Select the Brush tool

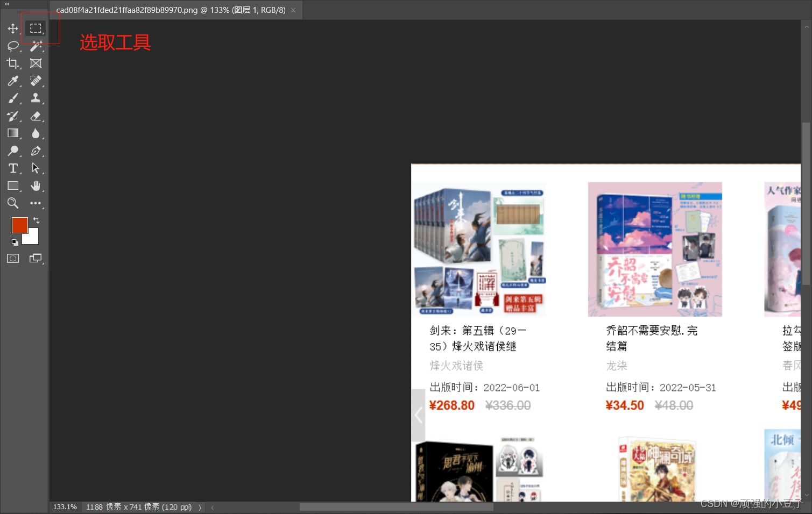click(x=13, y=98)
